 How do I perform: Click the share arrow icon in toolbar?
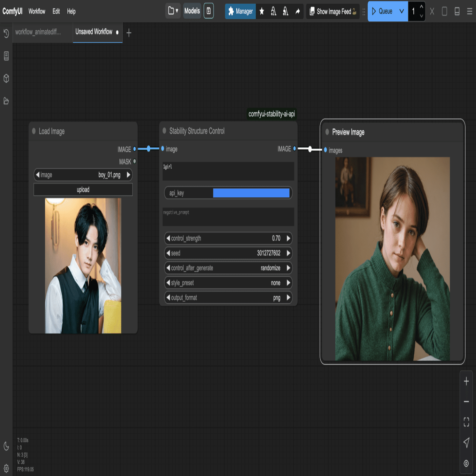(298, 12)
